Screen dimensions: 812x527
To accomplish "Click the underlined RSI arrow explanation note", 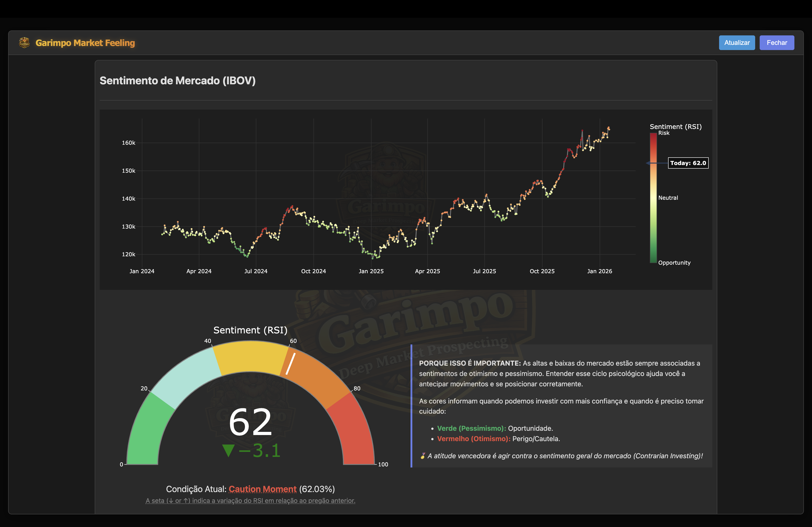I will pos(250,501).
